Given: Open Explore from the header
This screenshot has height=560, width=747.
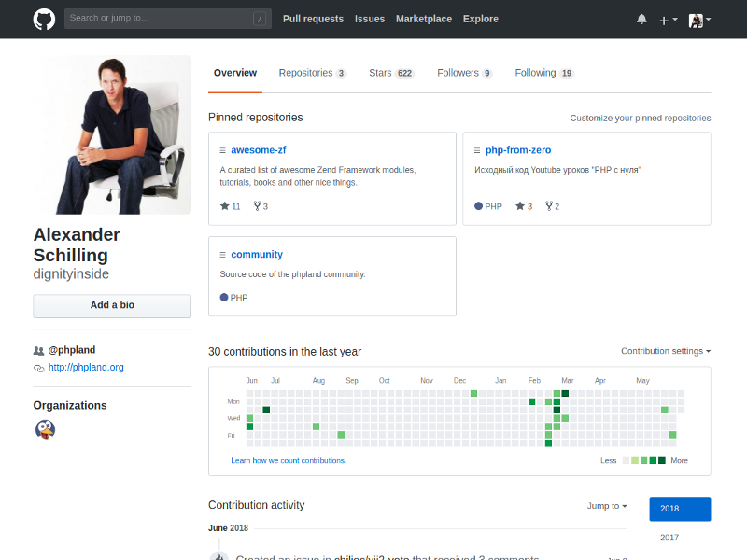Looking at the screenshot, I should pyautogui.click(x=481, y=19).
